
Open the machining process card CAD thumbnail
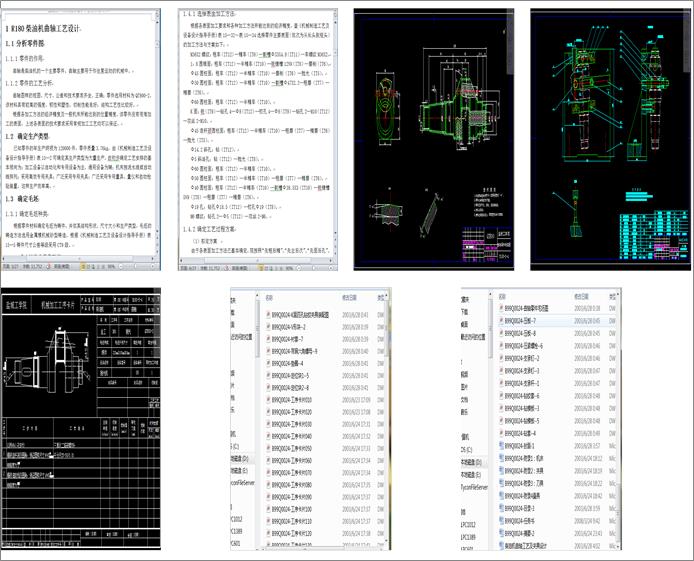[x=81, y=419]
